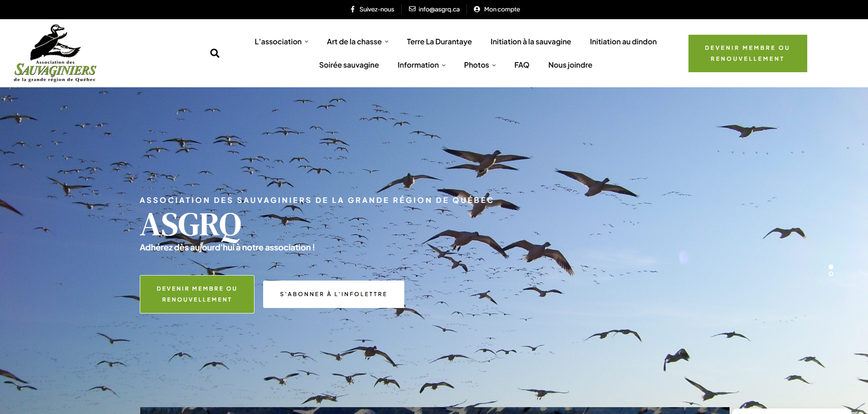Select the first slider dot indicator
Screen dimensions: 868x414
[831, 267]
